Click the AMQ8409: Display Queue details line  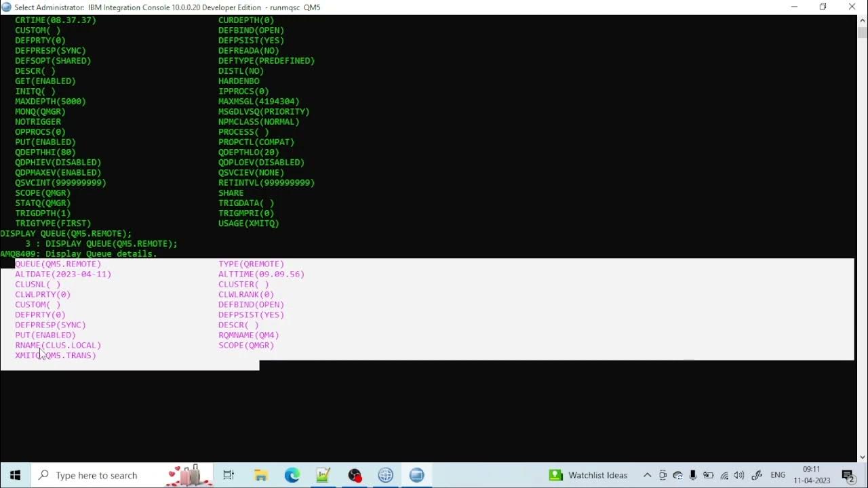[x=79, y=253]
